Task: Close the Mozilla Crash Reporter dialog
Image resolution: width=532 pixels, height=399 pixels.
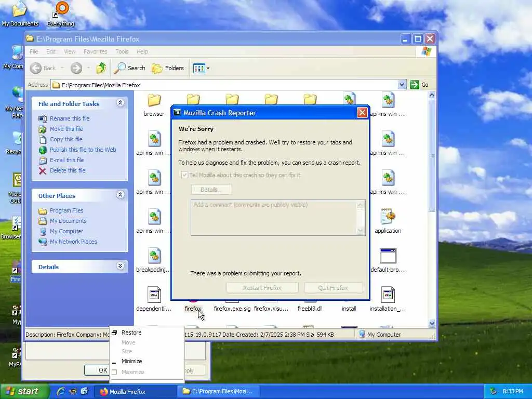Action: (x=362, y=113)
